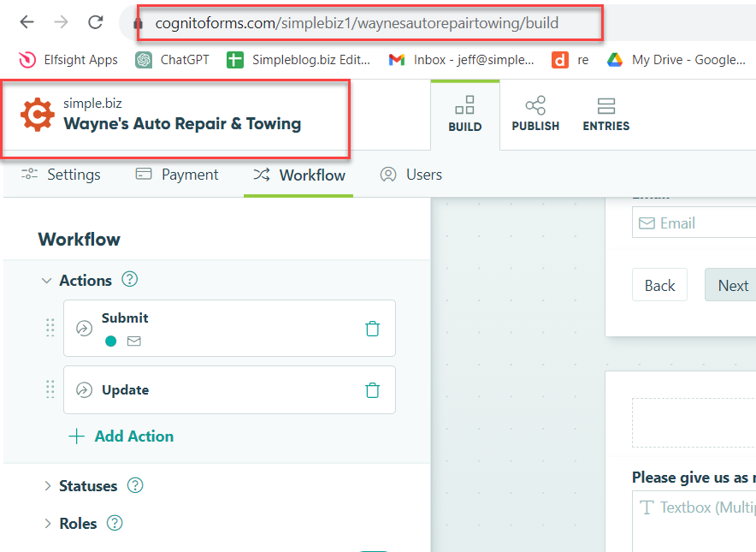
Task: Click the lock icon in the address bar
Action: click(x=138, y=23)
